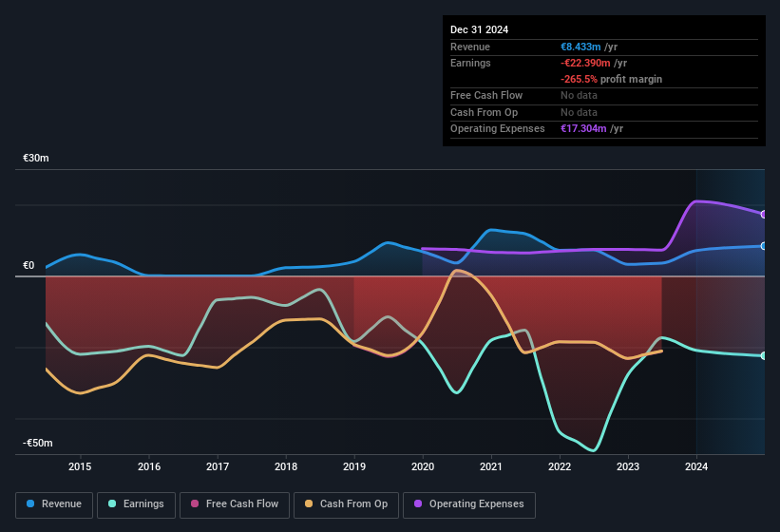Screen dimensions: 780x532
Task: Click the -€22.390m earnings value
Action: tap(585, 63)
